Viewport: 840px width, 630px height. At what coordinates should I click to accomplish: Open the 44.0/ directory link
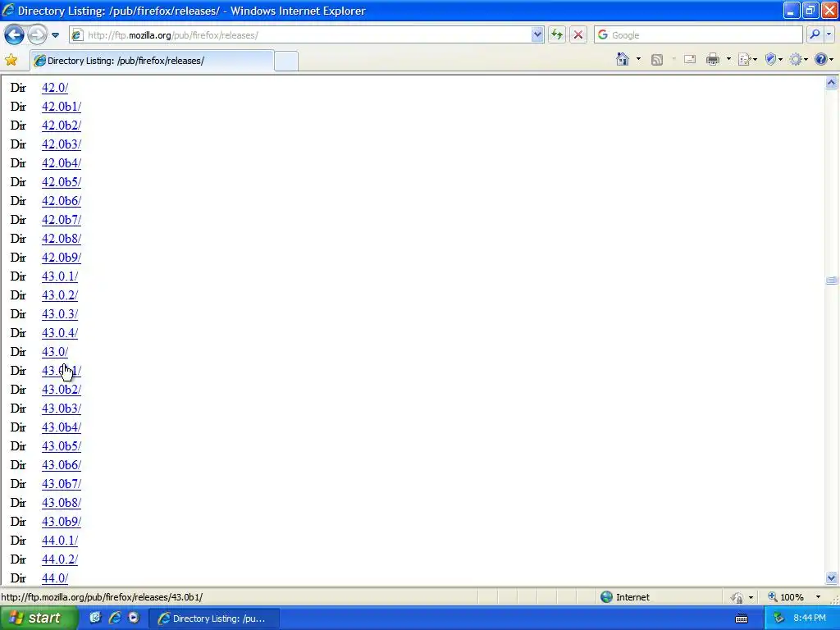point(55,578)
